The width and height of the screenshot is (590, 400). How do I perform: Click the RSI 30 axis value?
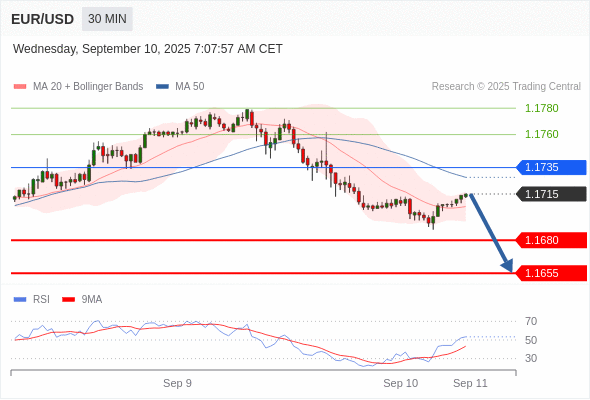coord(531,358)
